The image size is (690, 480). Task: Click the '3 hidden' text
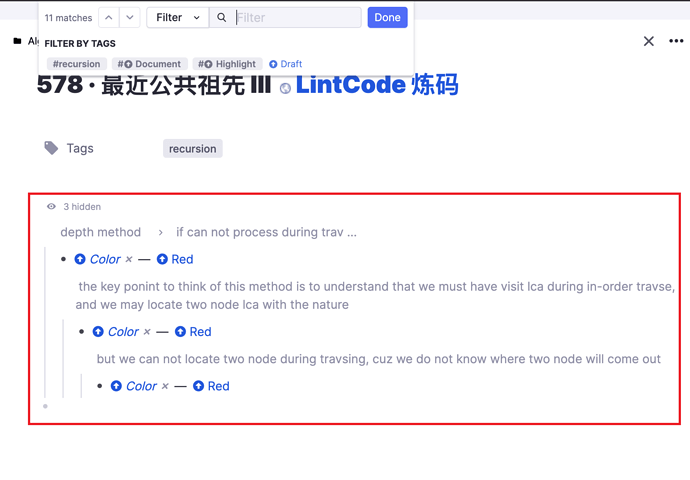click(x=82, y=206)
